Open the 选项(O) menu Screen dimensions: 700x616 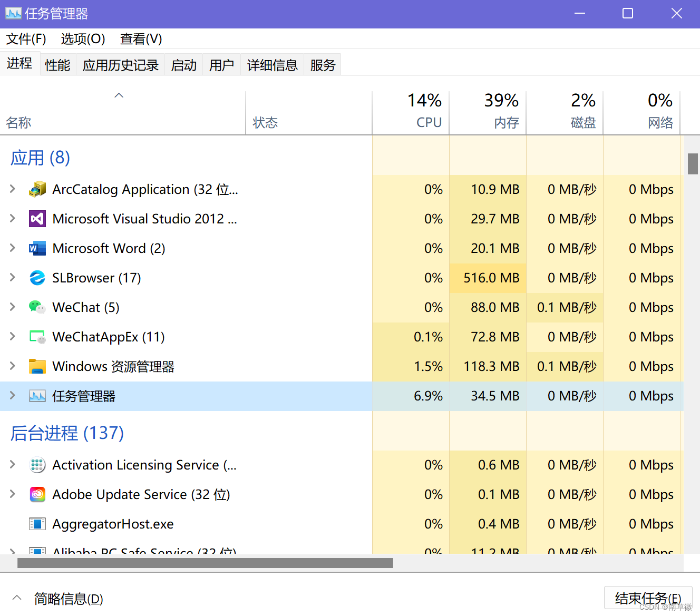(x=83, y=39)
